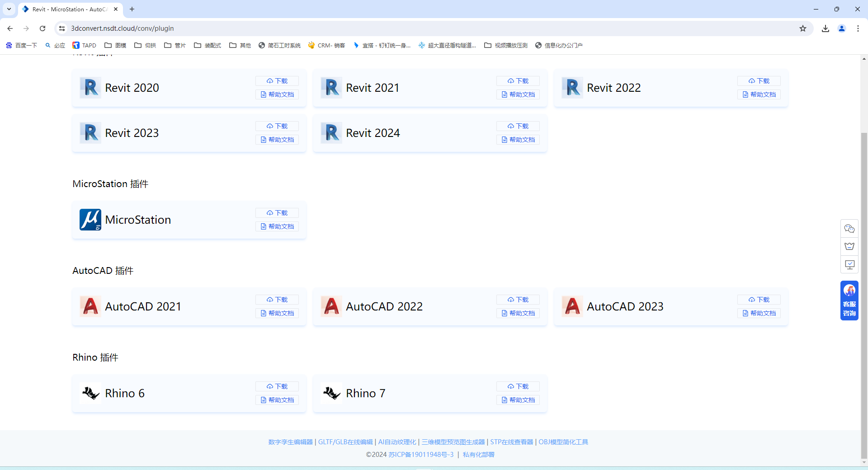Click the WeChat icon in right sidebar

coord(849,229)
